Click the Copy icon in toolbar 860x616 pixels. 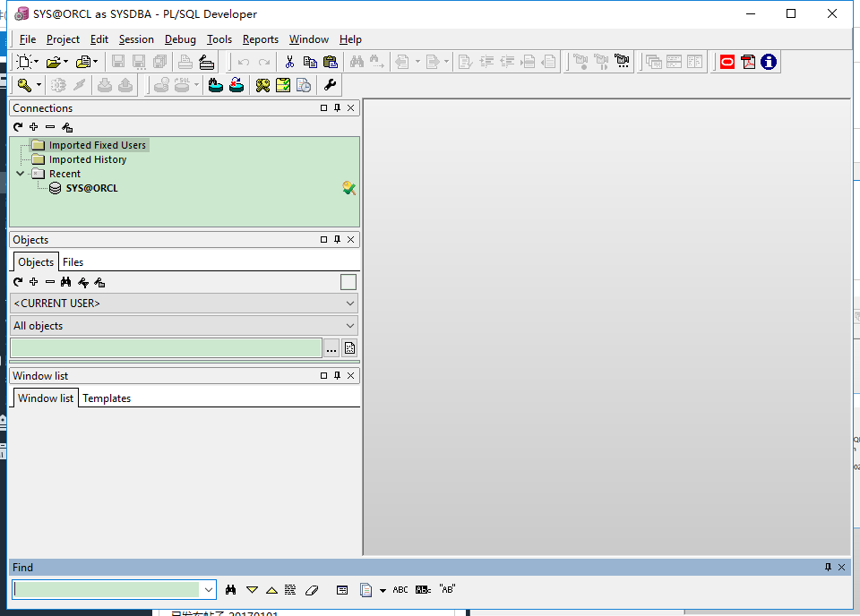310,62
